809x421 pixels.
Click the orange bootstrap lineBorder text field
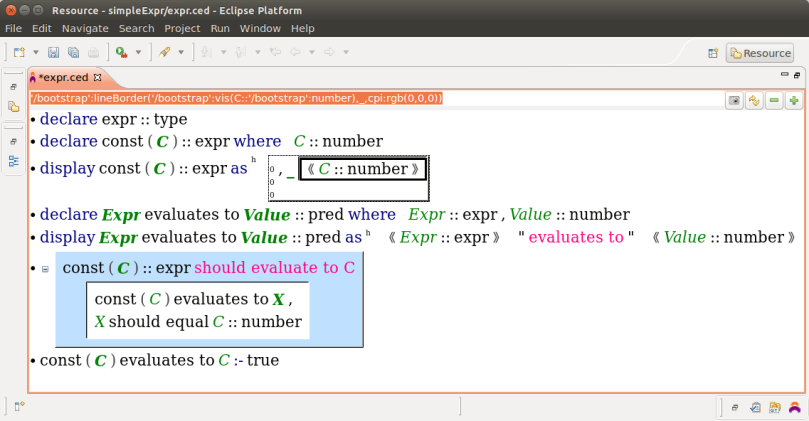click(236, 98)
